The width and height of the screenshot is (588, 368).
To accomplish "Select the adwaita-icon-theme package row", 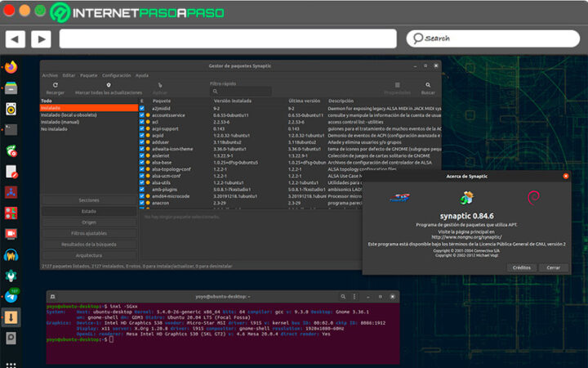I will point(289,149).
